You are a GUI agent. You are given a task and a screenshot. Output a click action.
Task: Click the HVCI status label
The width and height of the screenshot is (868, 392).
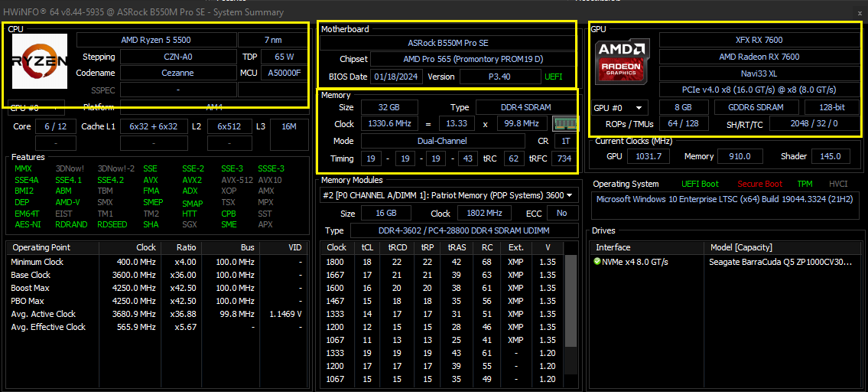pyautogui.click(x=838, y=184)
